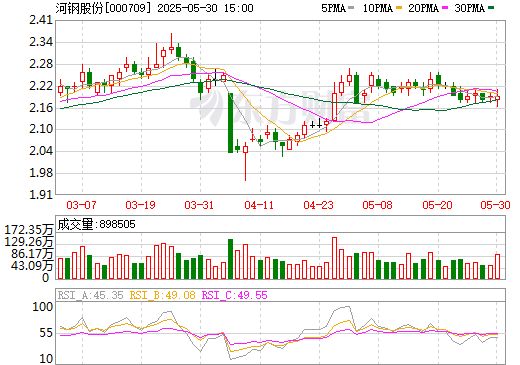Click the 04-23 date axis label
520x365 pixels.
click(x=318, y=205)
